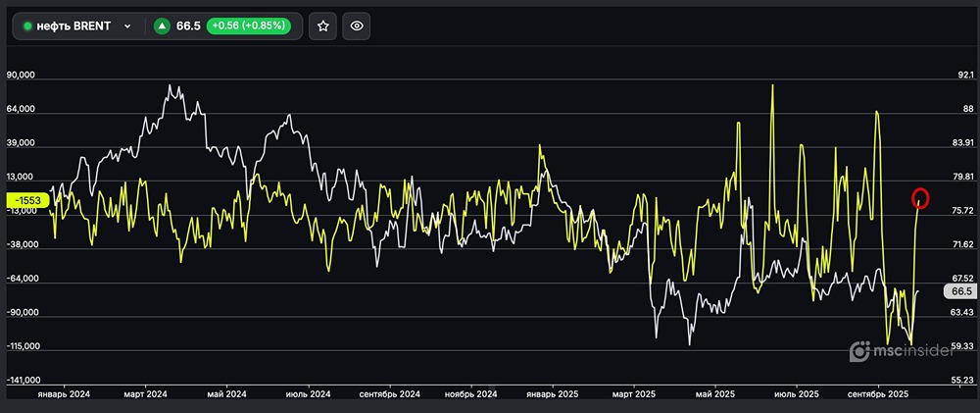Click the 90,000 left axis label
This screenshot has height=413, width=980.
20,76
